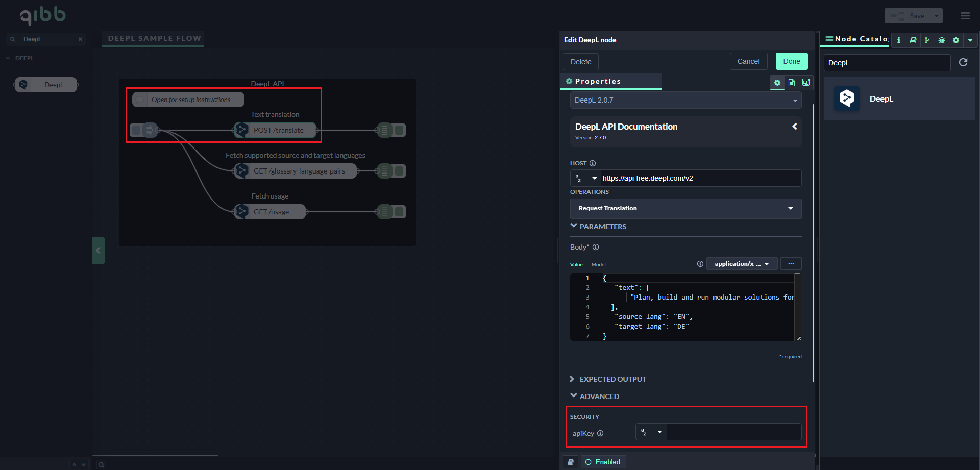Open the hamburger main menu

pos(965,16)
